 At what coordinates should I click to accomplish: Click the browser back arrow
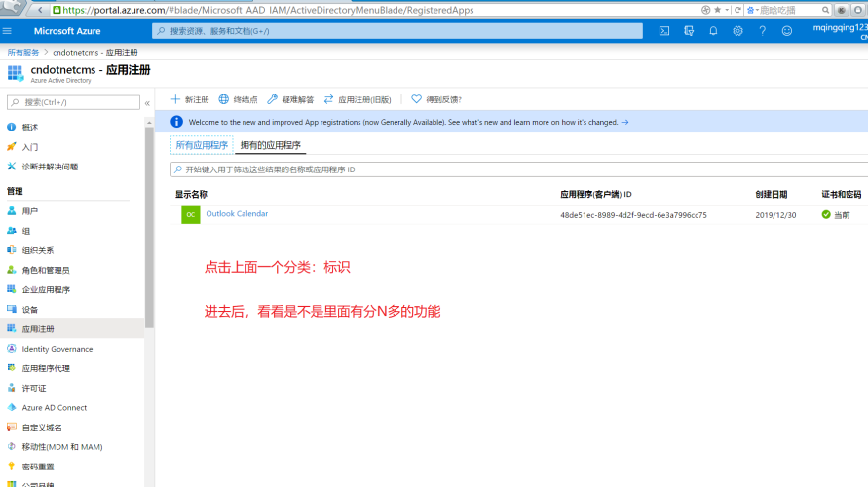[40, 10]
